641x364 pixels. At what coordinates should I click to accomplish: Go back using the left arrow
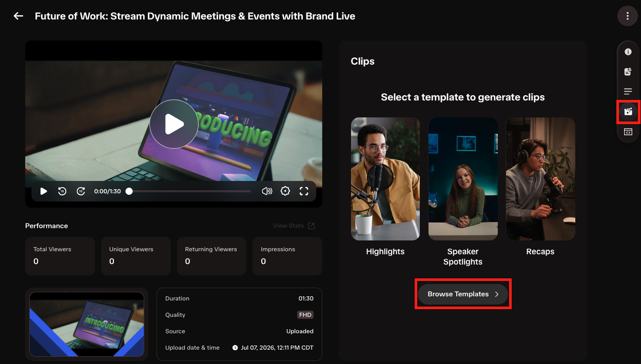coord(18,16)
